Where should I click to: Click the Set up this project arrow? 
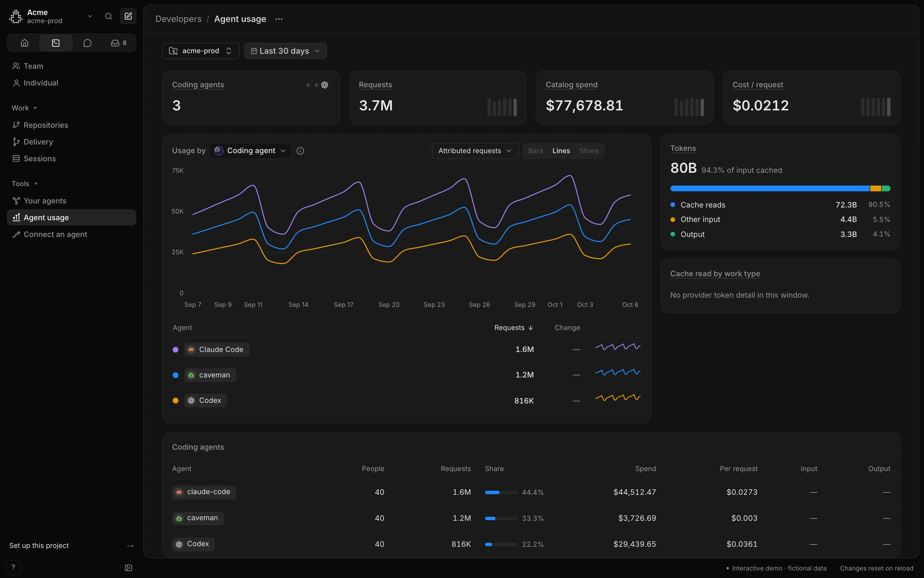(130, 546)
